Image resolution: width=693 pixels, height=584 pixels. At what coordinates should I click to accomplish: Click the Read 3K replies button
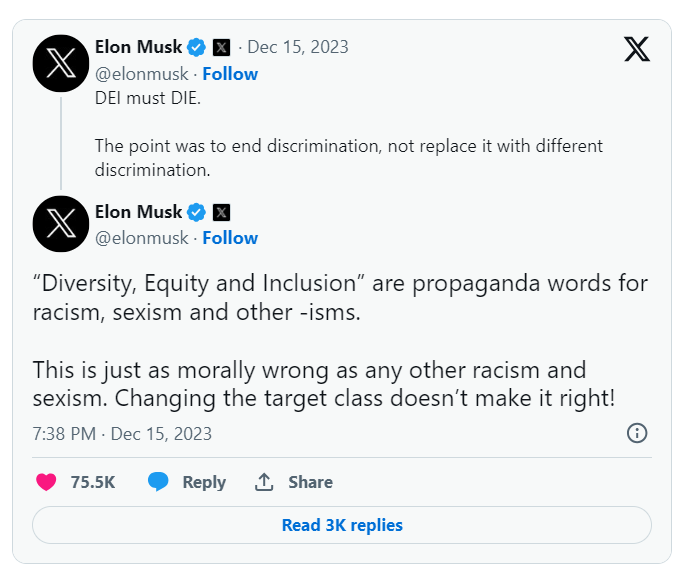pos(342,525)
